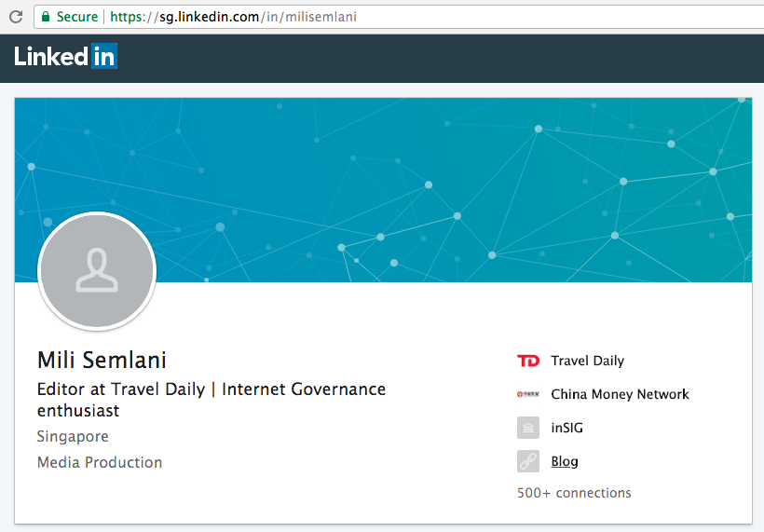764x532 pixels.
Task: Click the Singapore location text
Action: tap(73, 436)
